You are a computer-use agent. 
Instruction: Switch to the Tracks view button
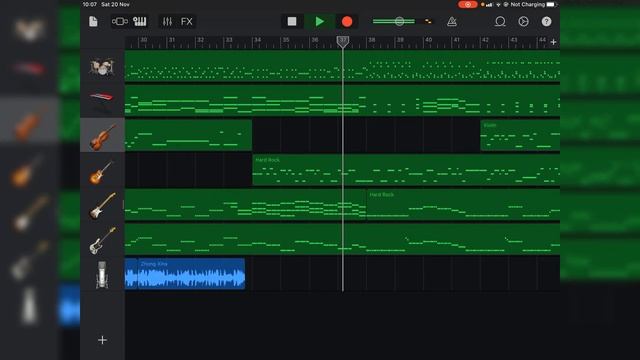pyautogui.click(x=120, y=22)
